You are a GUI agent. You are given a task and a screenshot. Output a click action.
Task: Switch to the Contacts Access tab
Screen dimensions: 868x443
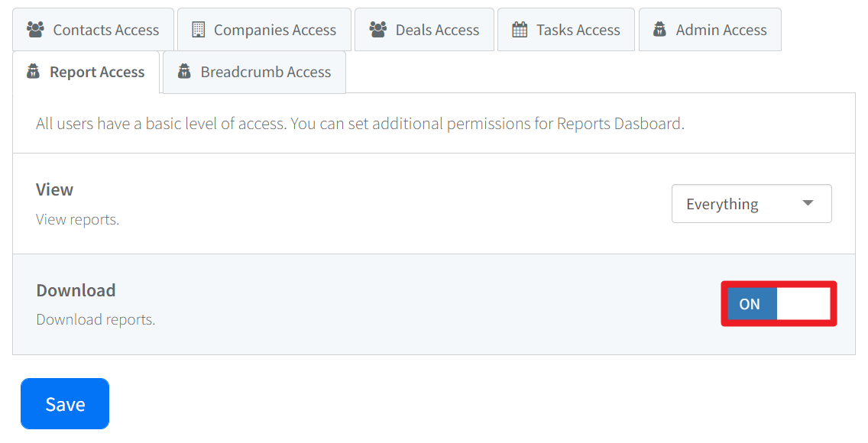(105, 30)
